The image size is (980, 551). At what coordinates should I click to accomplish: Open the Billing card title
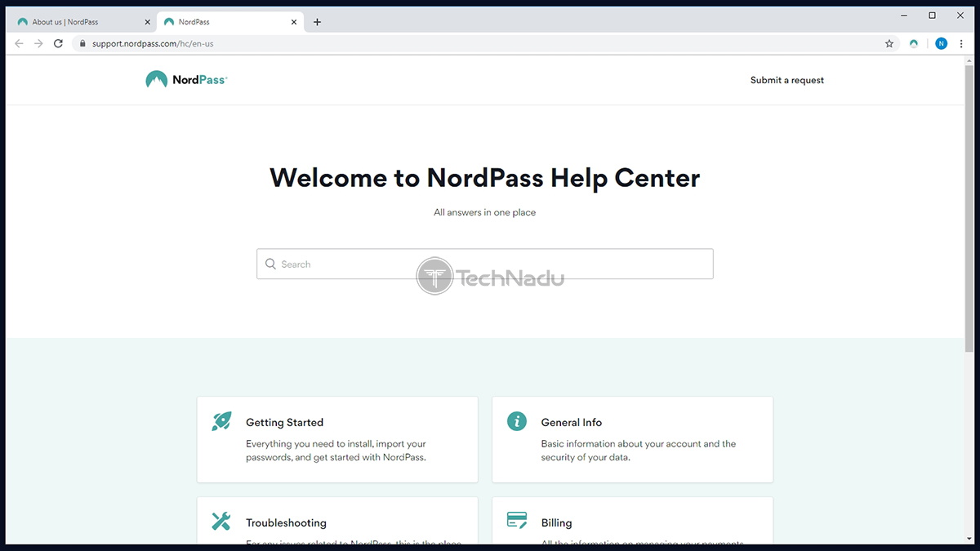[556, 522]
